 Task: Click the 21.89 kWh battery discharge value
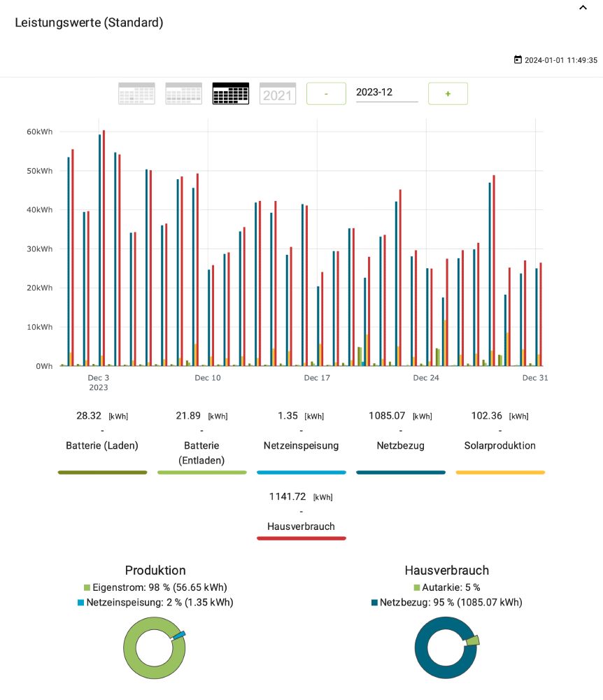188,416
